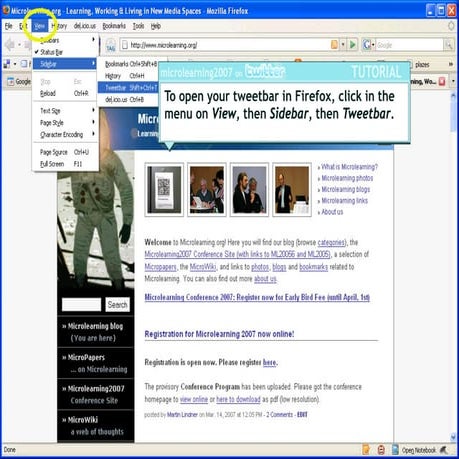Show more bookmarks toolbar items chevron
459x459 pixels.
pyautogui.click(x=451, y=64)
